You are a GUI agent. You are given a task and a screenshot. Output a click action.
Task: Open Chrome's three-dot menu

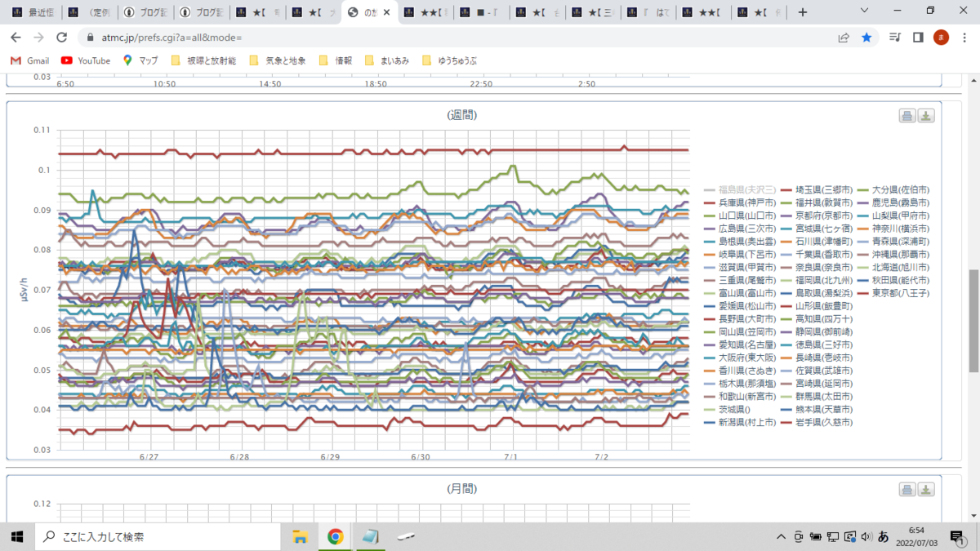[x=964, y=38]
